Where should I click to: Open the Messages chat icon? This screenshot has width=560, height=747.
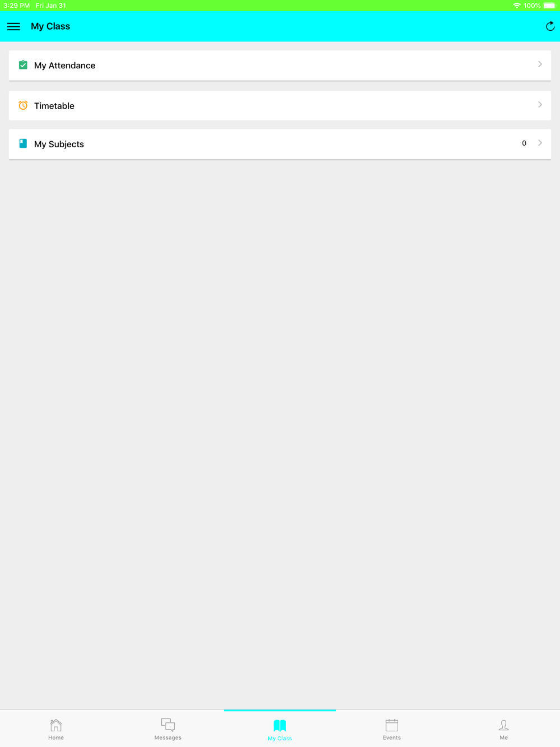point(168,725)
